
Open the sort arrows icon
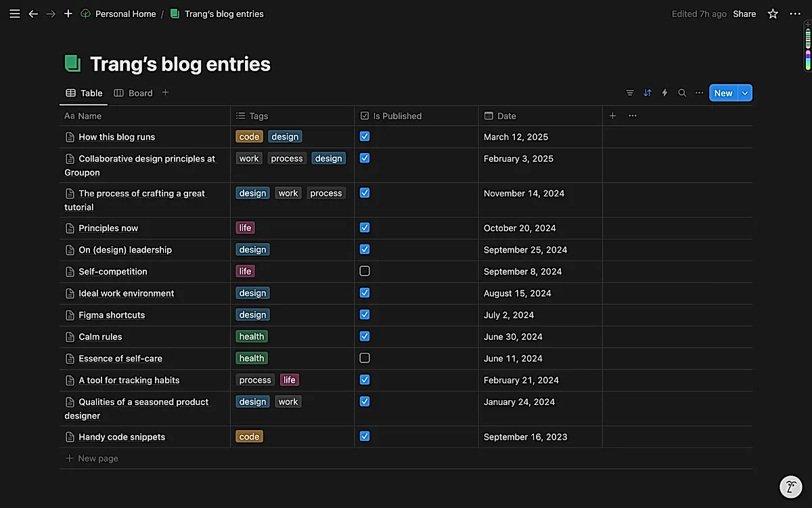(648, 93)
